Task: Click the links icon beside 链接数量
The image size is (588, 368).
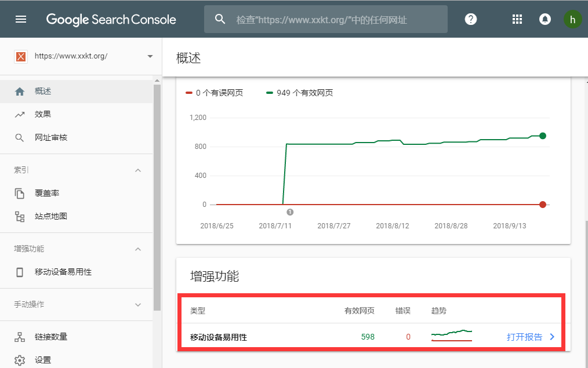Action: [20, 337]
